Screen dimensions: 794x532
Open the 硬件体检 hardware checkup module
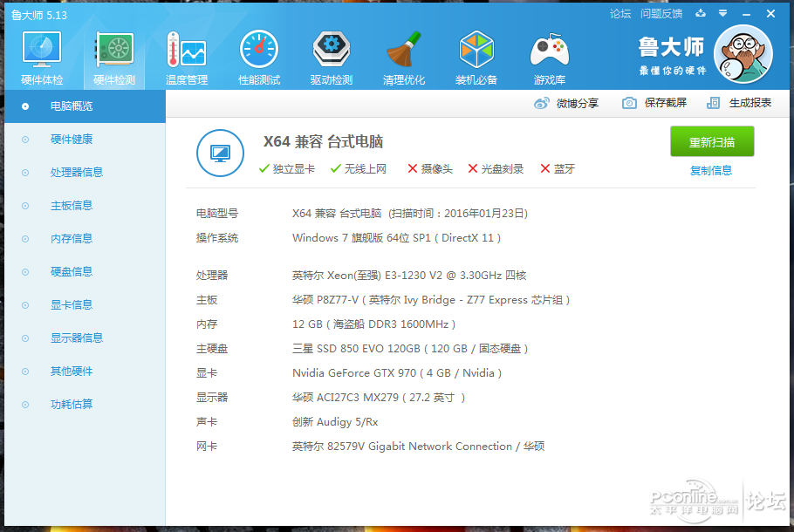pyautogui.click(x=42, y=58)
